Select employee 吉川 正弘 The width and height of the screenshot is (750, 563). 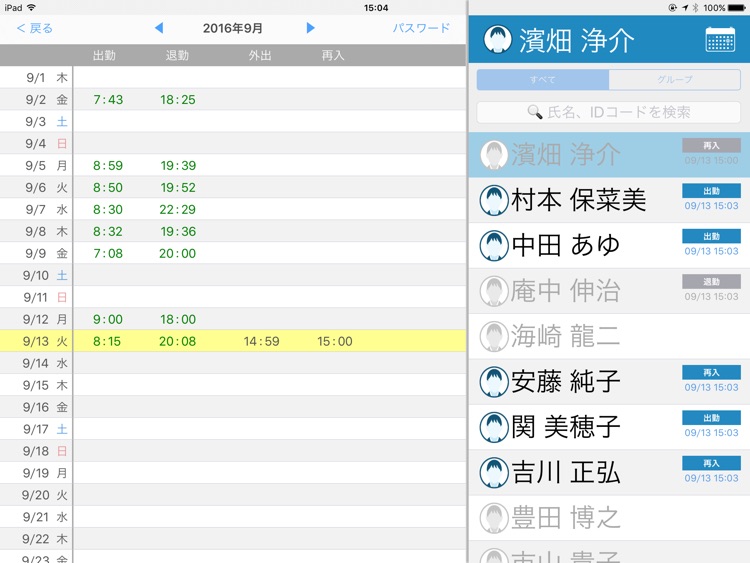pos(609,473)
